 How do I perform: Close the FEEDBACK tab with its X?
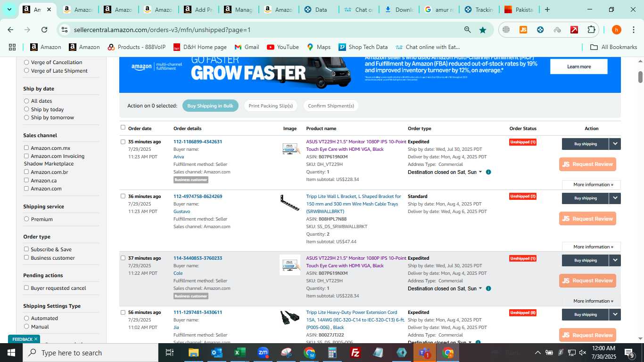pyautogui.click(x=36, y=339)
